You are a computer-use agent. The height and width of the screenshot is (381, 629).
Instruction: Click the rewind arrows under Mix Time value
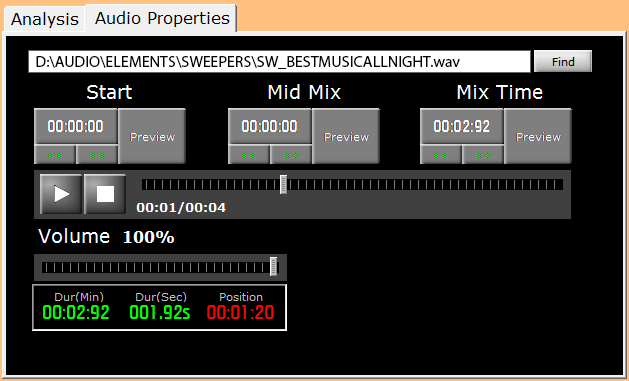pos(441,155)
